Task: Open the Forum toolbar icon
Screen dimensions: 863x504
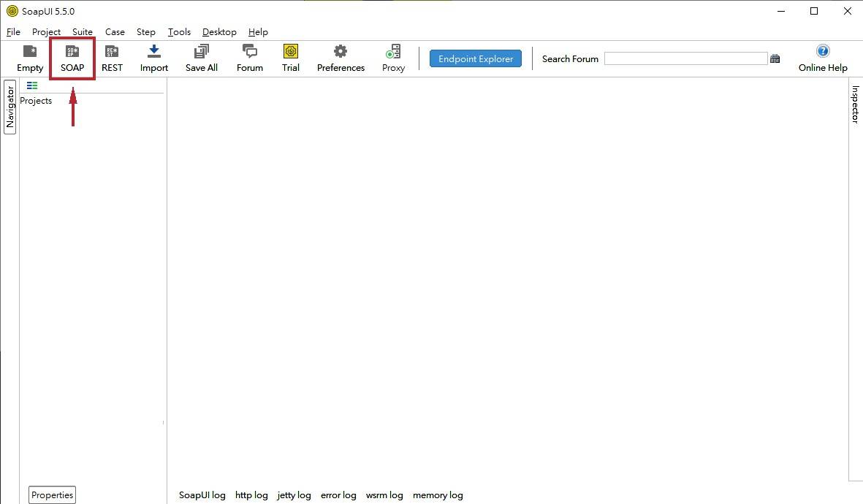Action: (250, 58)
